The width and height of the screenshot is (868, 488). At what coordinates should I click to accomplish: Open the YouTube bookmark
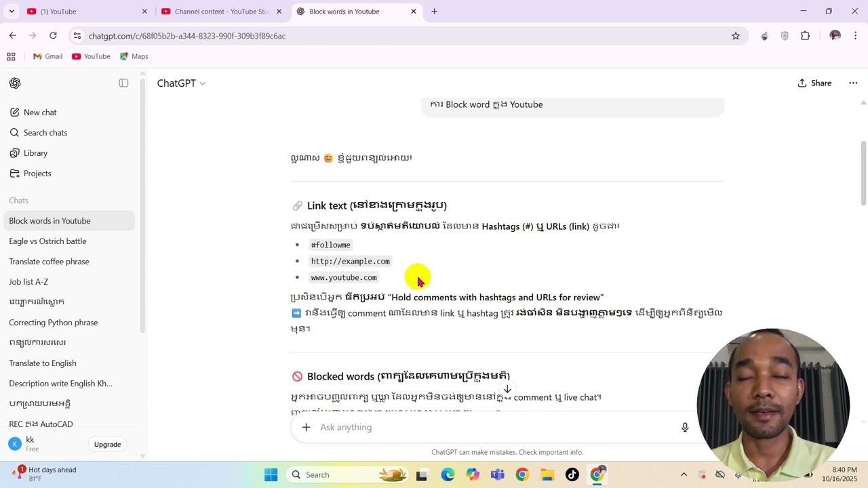click(x=91, y=56)
